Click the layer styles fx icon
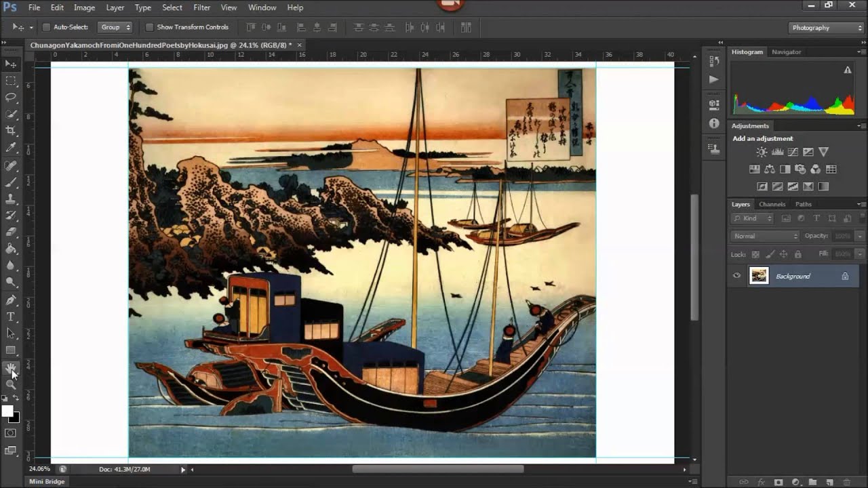This screenshot has height=488, width=868. (761, 482)
